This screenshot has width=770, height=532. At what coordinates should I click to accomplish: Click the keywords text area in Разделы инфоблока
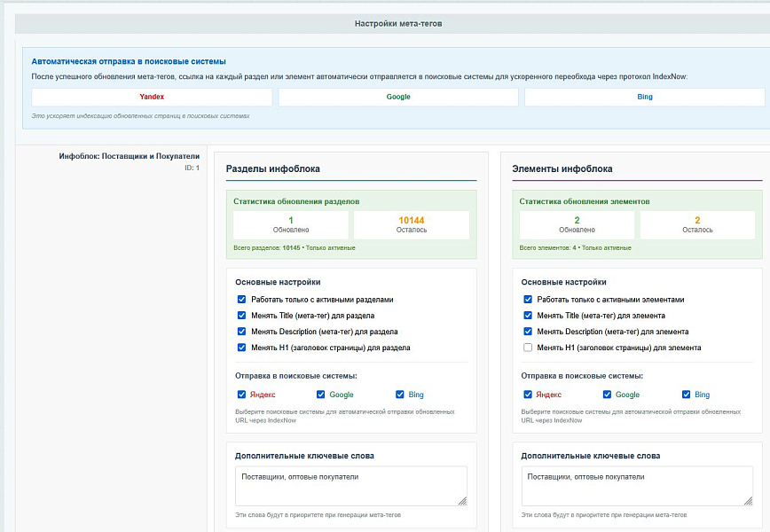click(x=350, y=487)
